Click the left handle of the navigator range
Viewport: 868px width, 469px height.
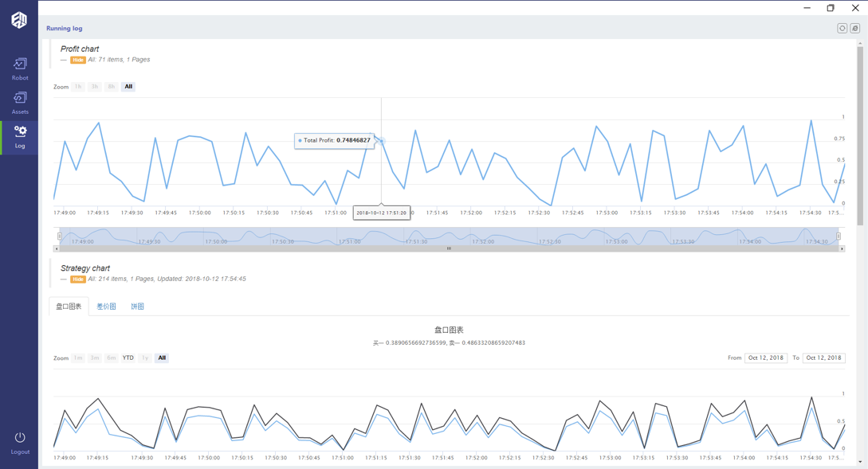(x=59, y=236)
